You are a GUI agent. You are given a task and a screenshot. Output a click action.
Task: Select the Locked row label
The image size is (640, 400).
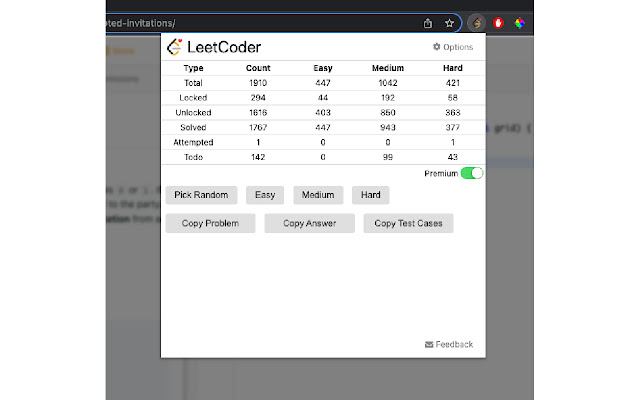193,98
